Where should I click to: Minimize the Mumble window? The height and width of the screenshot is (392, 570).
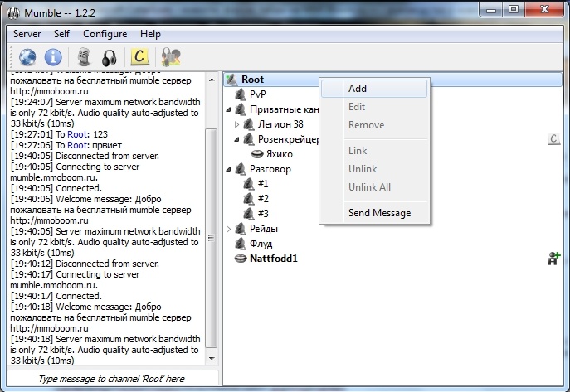(x=491, y=9)
